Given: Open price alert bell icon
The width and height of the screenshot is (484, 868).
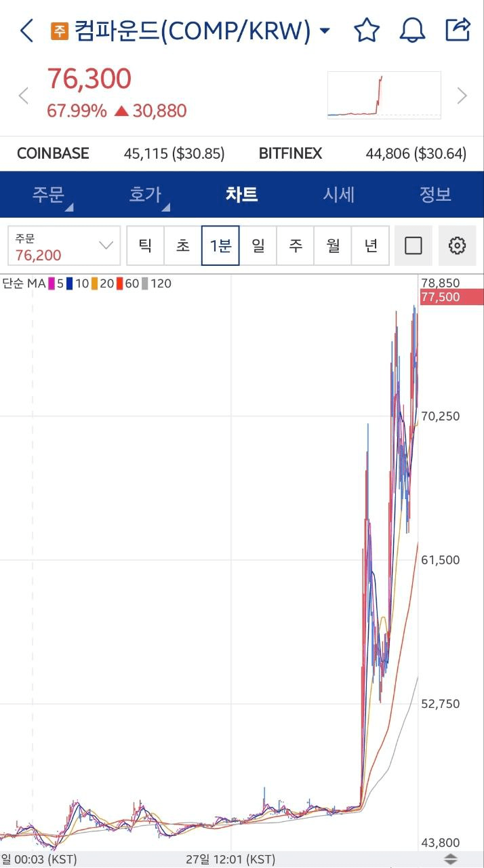Looking at the screenshot, I should (x=411, y=31).
